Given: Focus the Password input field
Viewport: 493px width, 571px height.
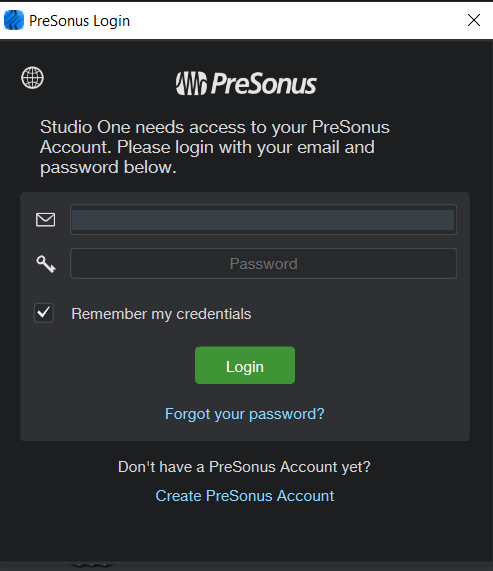Looking at the screenshot, I should tap(263, 264).
